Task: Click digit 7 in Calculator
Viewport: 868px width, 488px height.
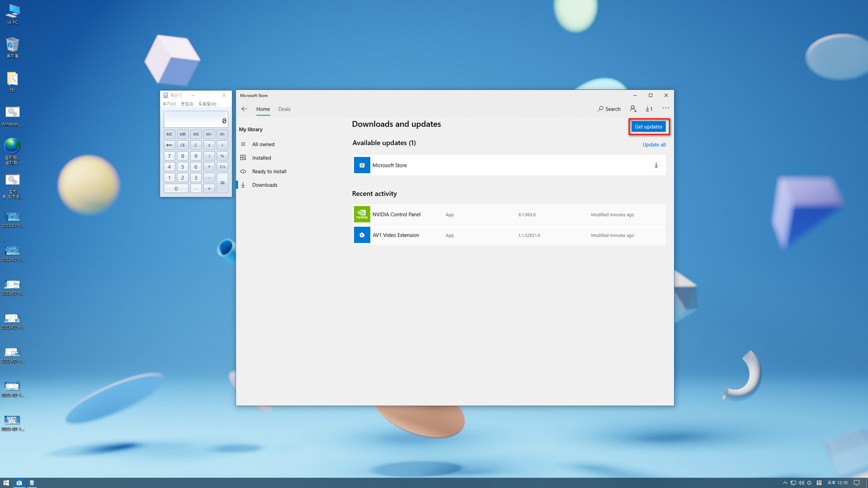Action: click(x=170, y=156)
